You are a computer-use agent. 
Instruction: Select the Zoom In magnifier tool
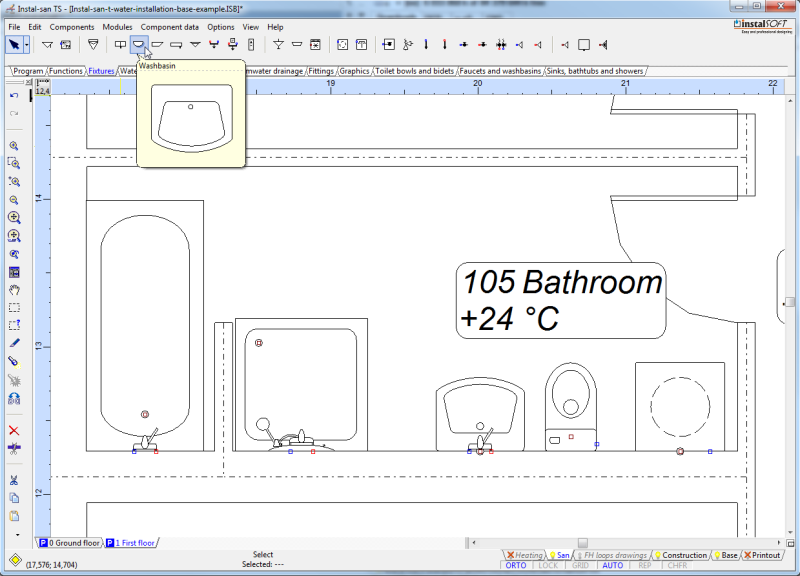tap(14, 145)
